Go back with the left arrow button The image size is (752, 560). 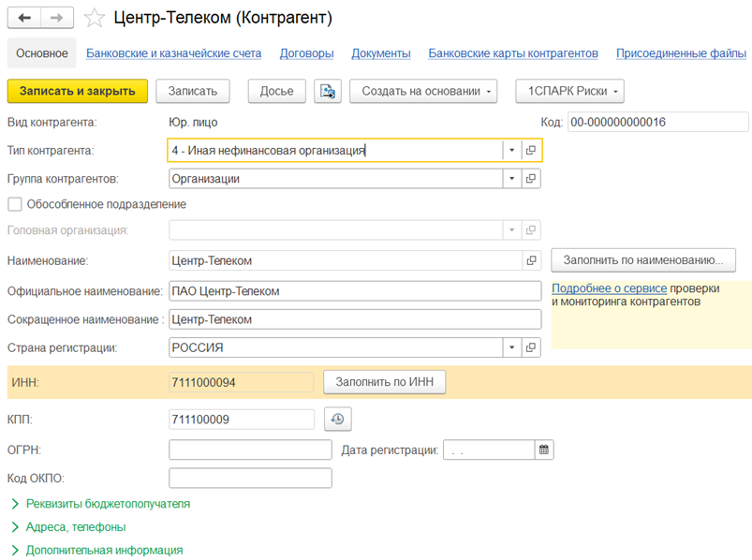[x=24, y=18]
